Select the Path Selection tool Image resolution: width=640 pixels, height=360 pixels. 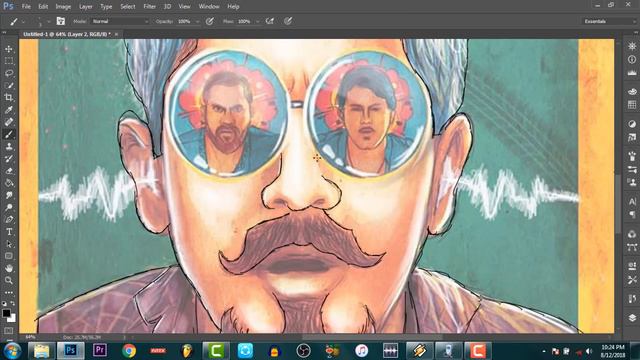[x=9, y=244]
